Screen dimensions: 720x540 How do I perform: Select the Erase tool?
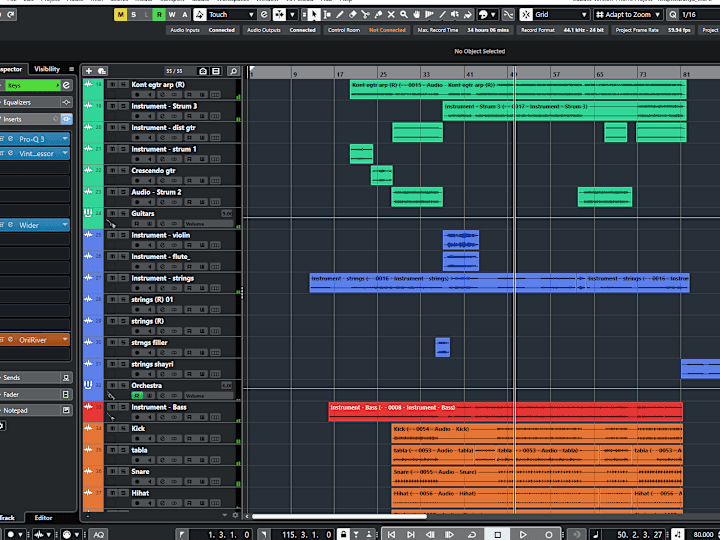[x=353, y=15]
